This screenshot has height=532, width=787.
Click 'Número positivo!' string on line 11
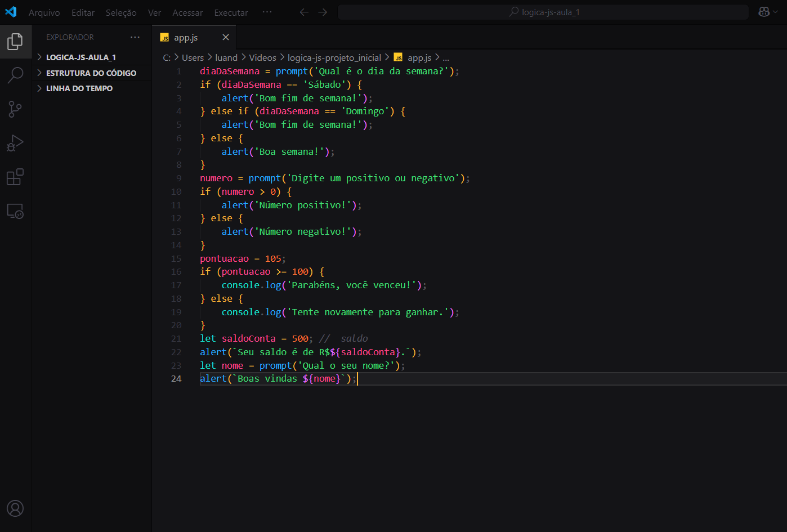tap(303, 205)
